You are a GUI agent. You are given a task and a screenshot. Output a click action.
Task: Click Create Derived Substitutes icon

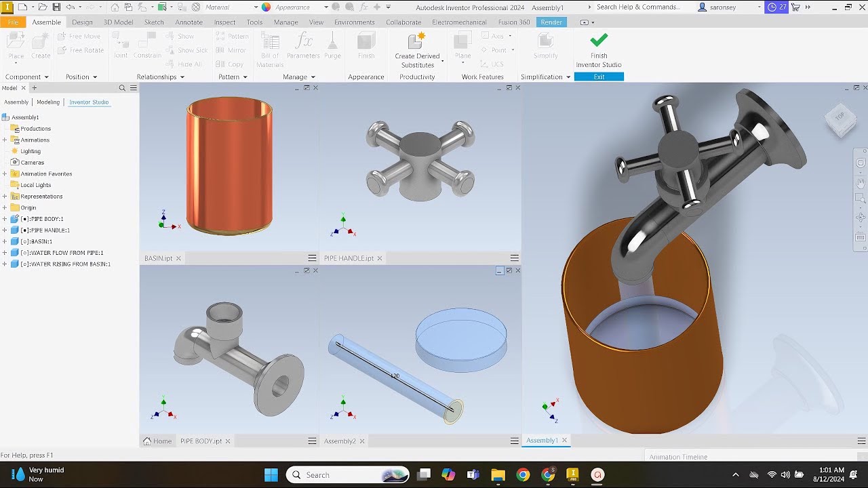tap(417, 41)
